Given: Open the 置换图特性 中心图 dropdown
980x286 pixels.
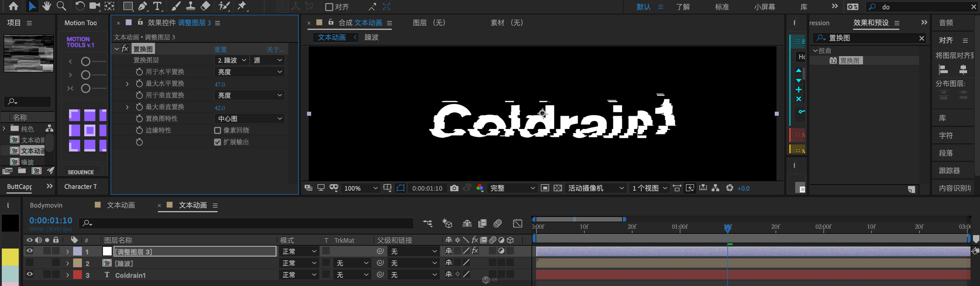Looking at the screenshot, I should (x=249, y=119).
